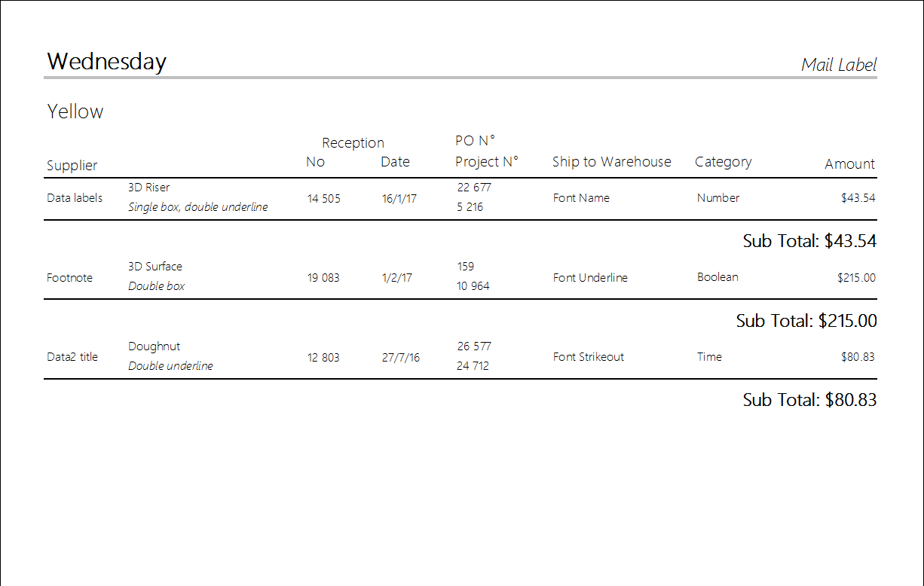Click the Category column header
Image resolution: width=924 pixels, height=586 pixels.
(723, 162)
